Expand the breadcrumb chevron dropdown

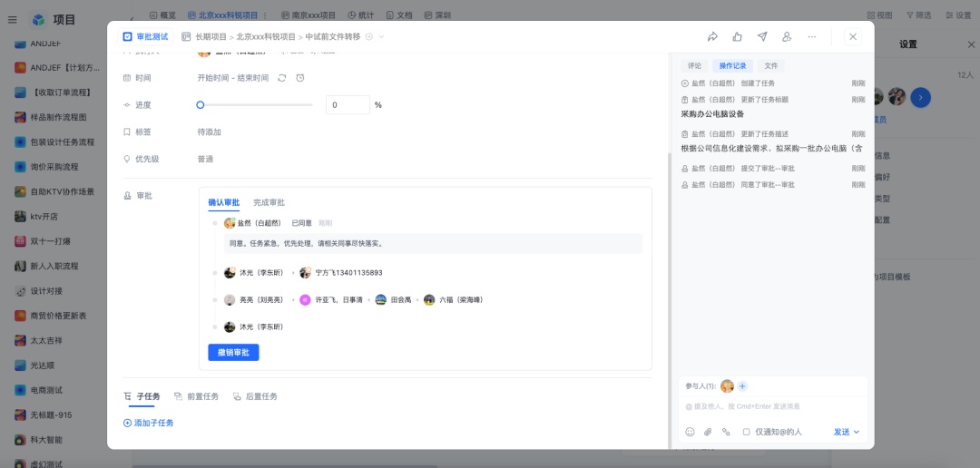(381, 37)
